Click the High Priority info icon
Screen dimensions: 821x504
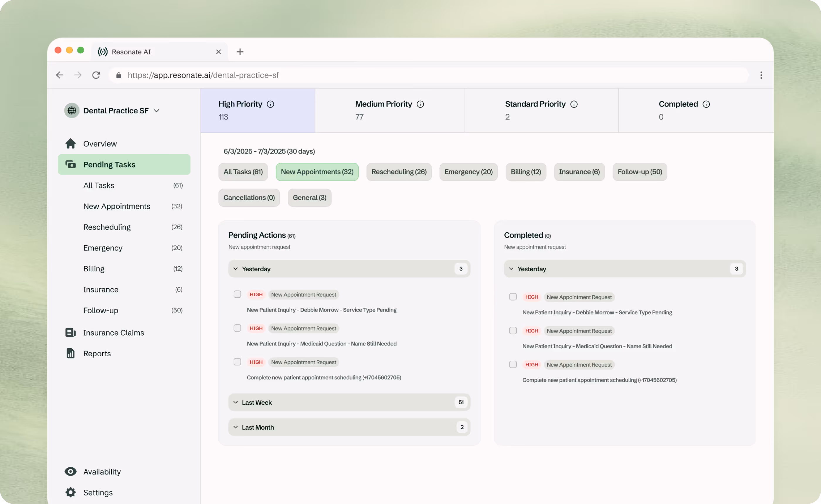tap(270, 104)
